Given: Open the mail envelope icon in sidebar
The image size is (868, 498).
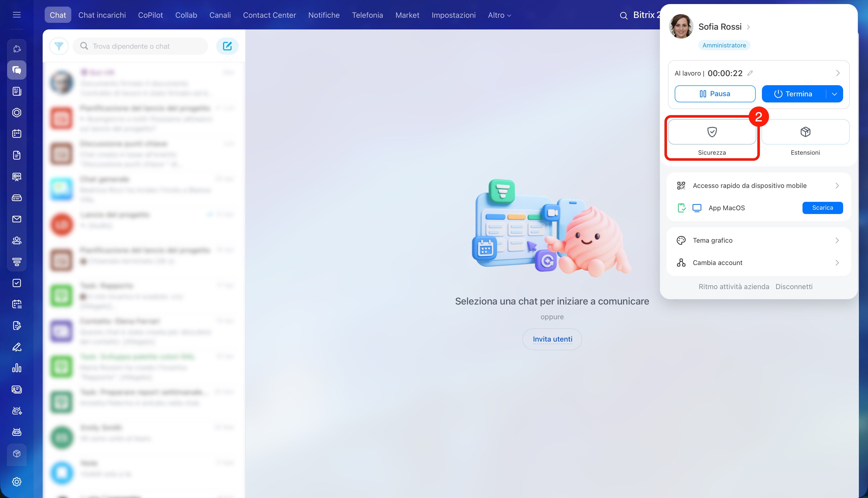Looking at the screenshot, I should pyautogui.click(x=17, y=219).
